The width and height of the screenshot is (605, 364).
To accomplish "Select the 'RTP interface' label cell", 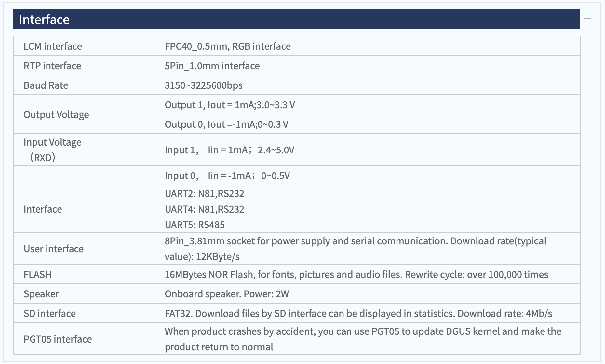I will click(x=84, y=66).
